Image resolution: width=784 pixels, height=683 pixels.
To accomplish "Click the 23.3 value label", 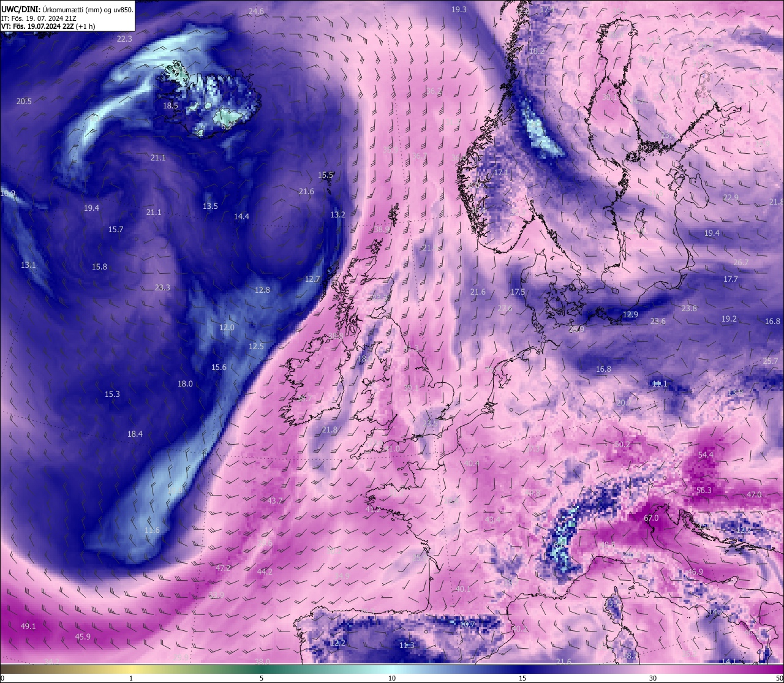I will click(162, 288).
